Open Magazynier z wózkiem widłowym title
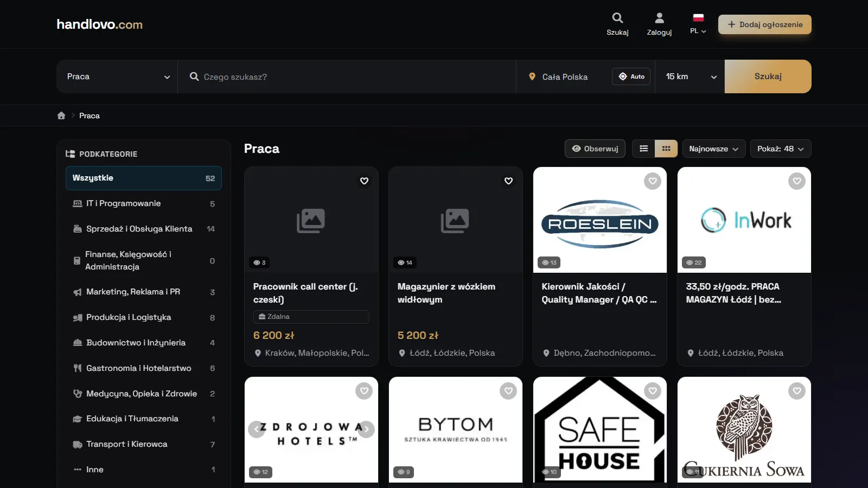The image size is (868, 488). click(446, 293)
